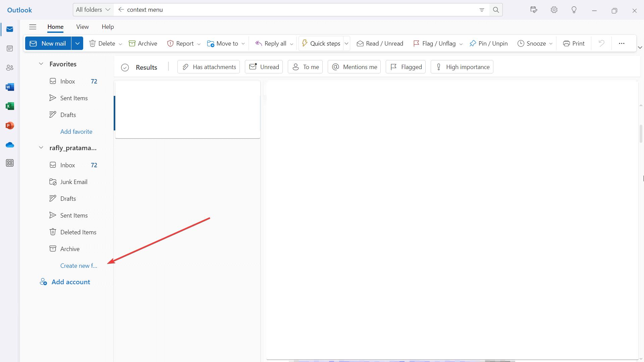Click the reading pane vertical scrollbar
Image resolution: width=644 pixels, height=362 pixels.
[x=641, y=133]
